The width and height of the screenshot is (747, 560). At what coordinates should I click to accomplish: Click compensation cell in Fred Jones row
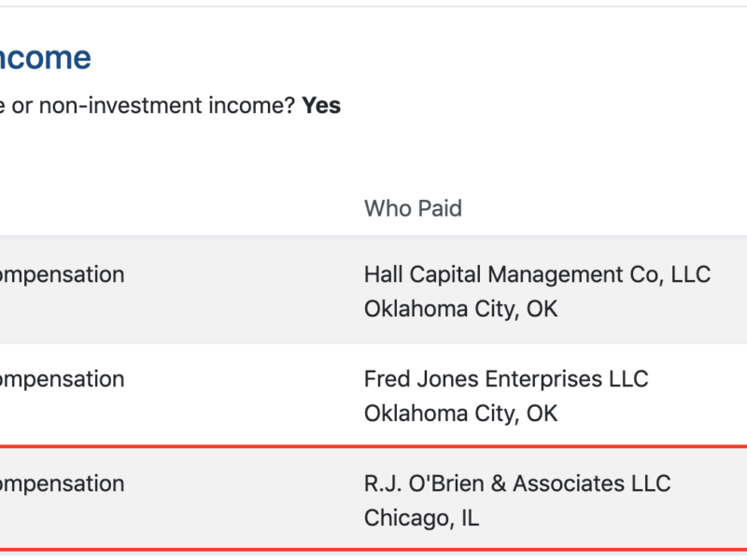click(62, 379)
